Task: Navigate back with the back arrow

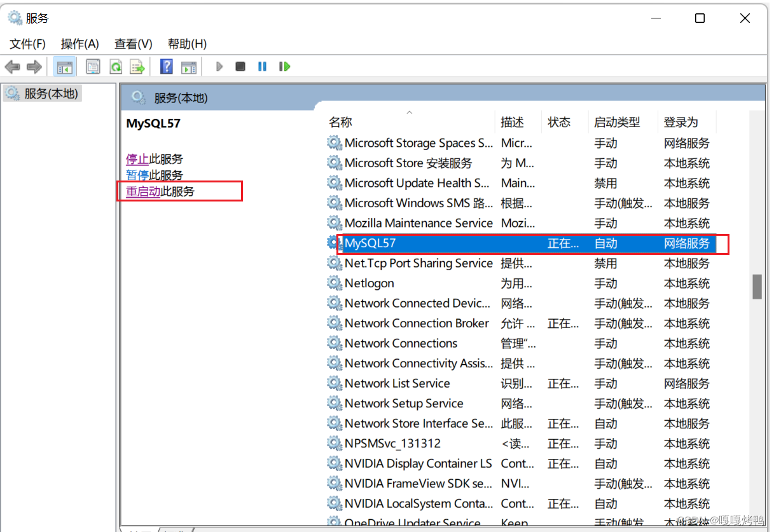Action: [13, 66]
